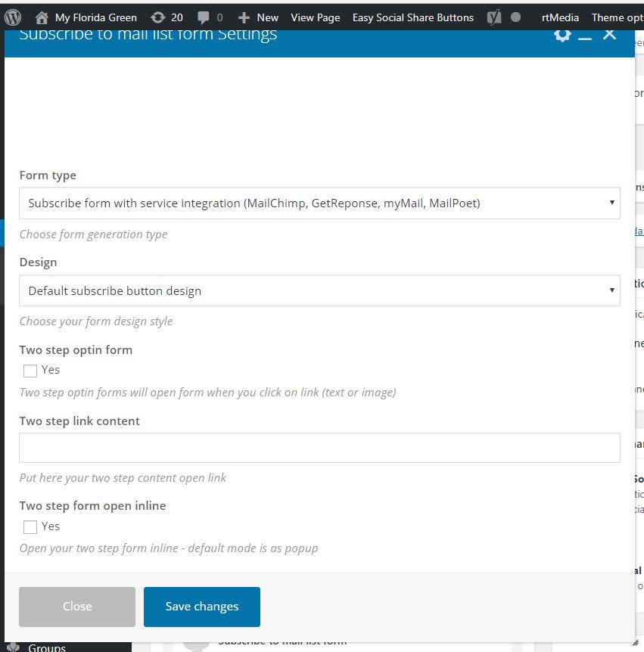Click the gray status dot in admin bar
The image size is (644, 652).
tap(515, 17)
